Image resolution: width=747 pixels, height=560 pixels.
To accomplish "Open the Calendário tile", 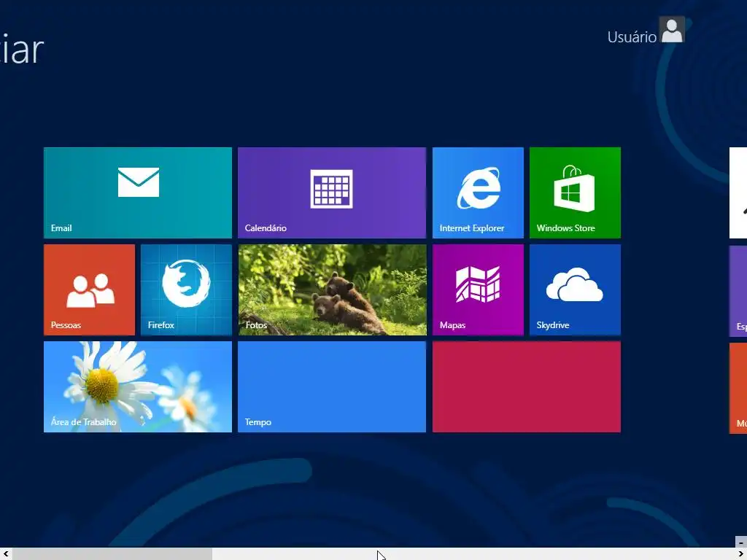I will (x=332, y=192).
